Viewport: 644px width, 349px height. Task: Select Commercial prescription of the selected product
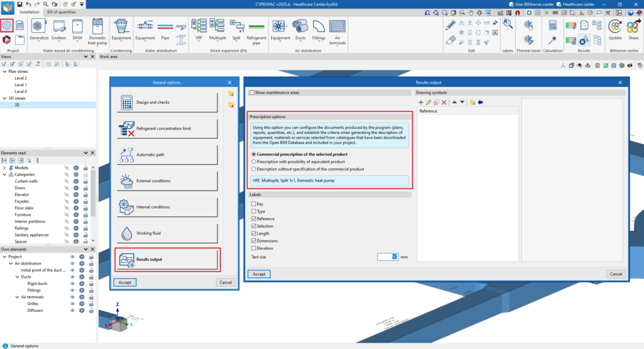[254, 155]
